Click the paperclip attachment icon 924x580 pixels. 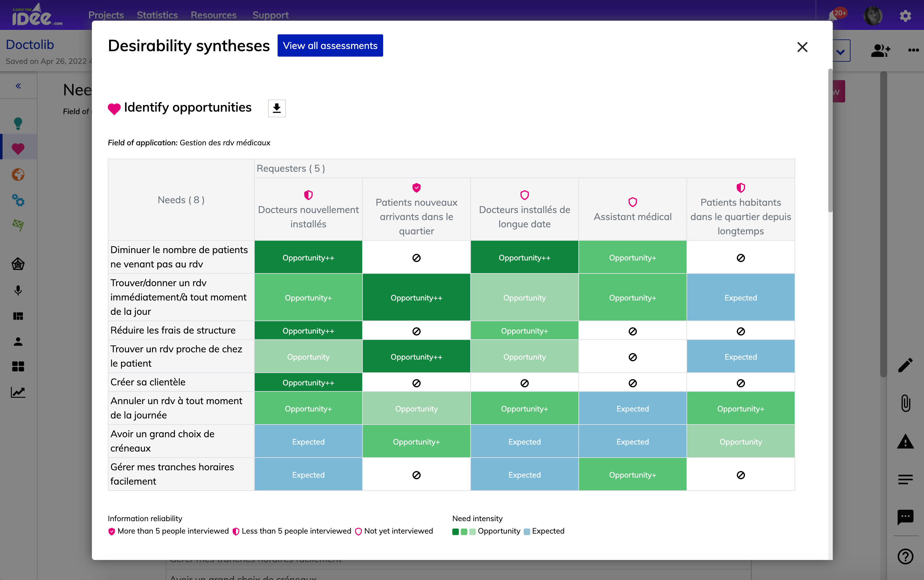tap(905, 403)
